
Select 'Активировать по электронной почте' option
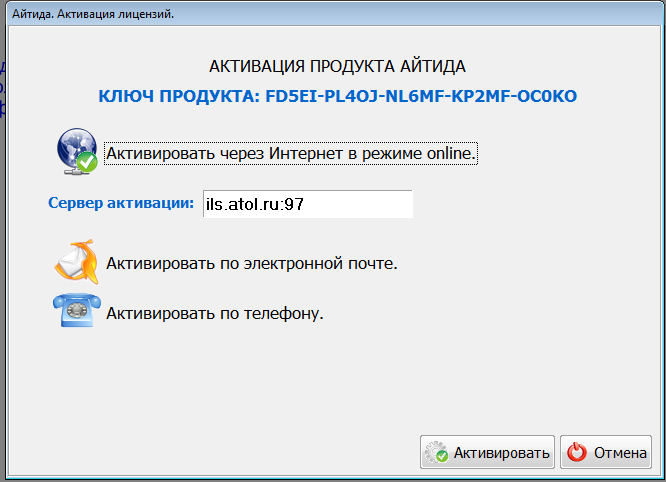point(251,263)
